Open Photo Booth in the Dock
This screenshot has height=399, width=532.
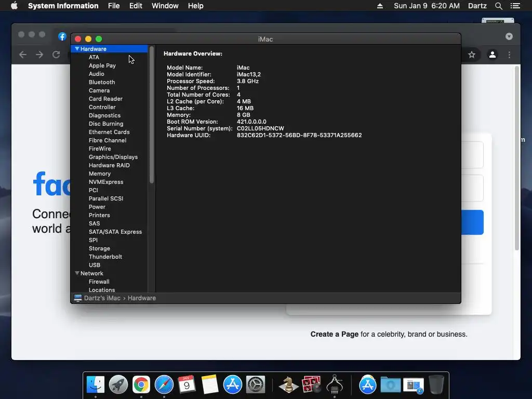pyautogui.click(x=312, y=384)
